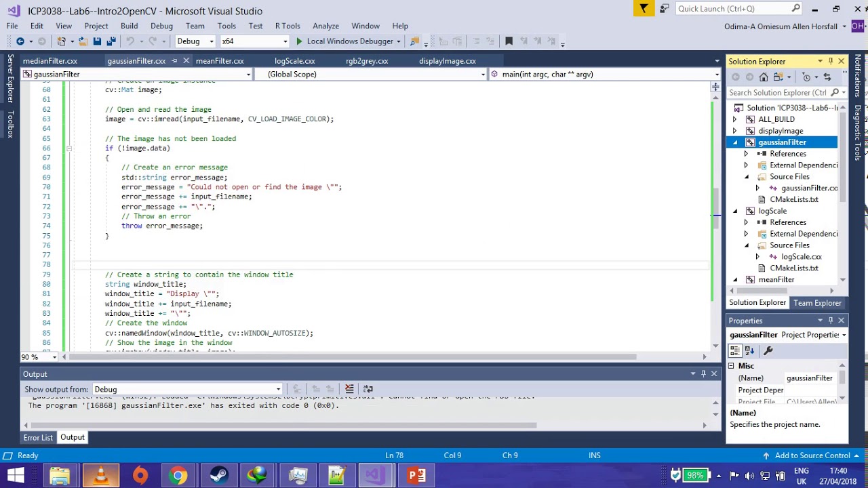The width and height of the screenshot is (868, 488).
Task: Open the R Tools menu
Action: [x=288, y=26]
